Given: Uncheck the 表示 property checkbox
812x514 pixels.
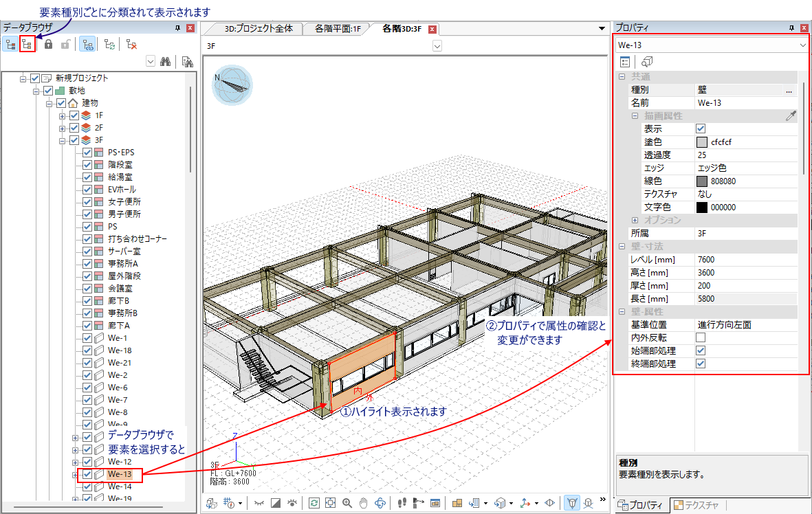Looking at the screenshot, I should pyautogui.click(x=701, y=128).
